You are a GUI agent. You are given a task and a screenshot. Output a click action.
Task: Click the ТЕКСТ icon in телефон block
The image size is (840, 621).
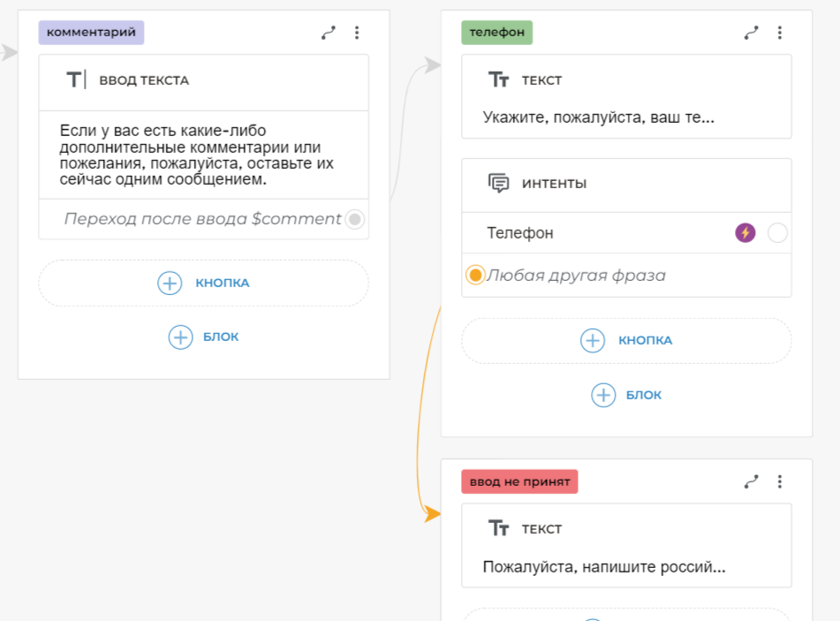(x=499, y=80)
